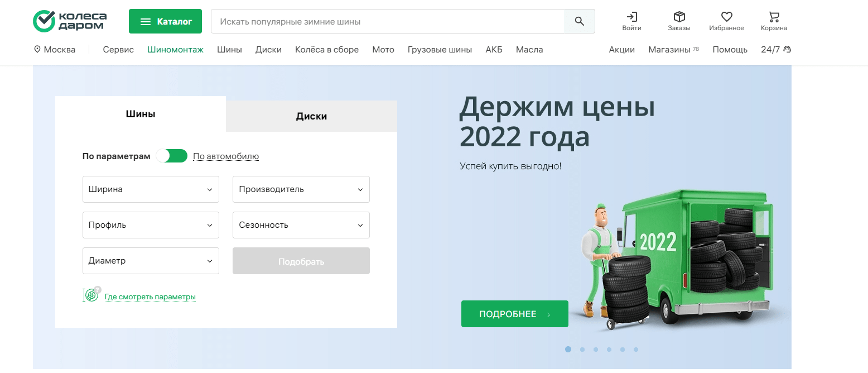Focus the tire search input field
Viewport: 868px width, 373px height.
coord(388,21)
